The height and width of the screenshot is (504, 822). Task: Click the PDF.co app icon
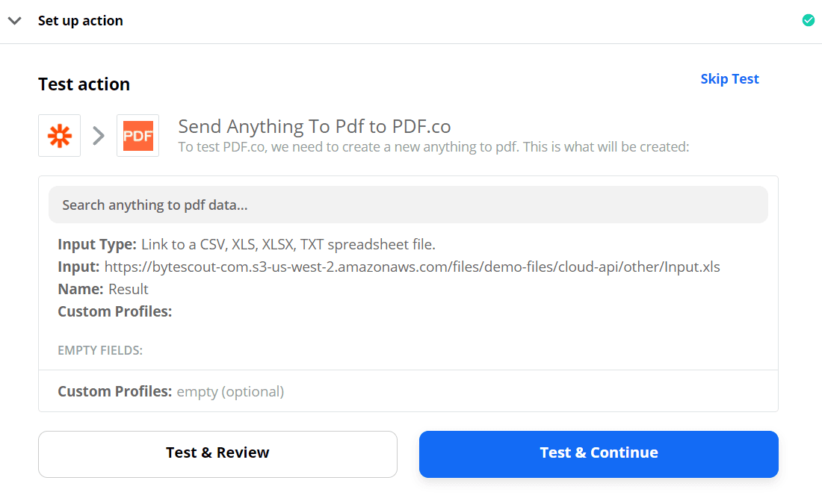(x=137, y=136)
